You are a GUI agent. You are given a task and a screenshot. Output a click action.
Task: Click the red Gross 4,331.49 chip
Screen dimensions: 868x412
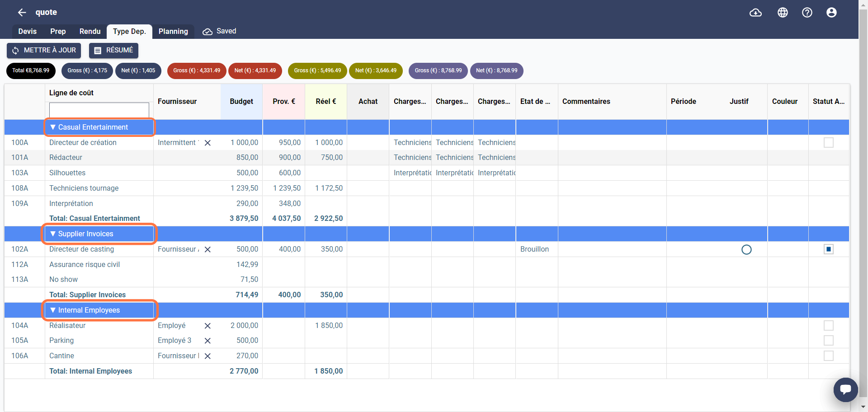(197, 70)
